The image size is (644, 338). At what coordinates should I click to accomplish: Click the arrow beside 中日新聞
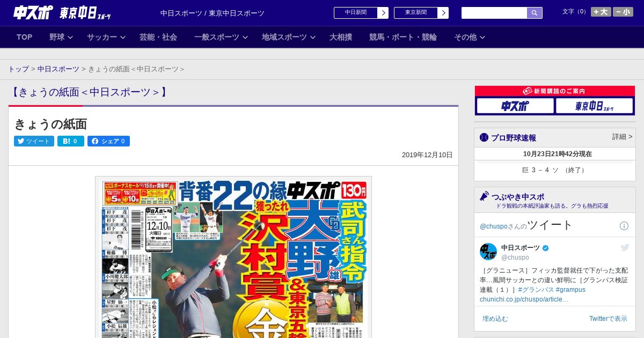point(383,13)
